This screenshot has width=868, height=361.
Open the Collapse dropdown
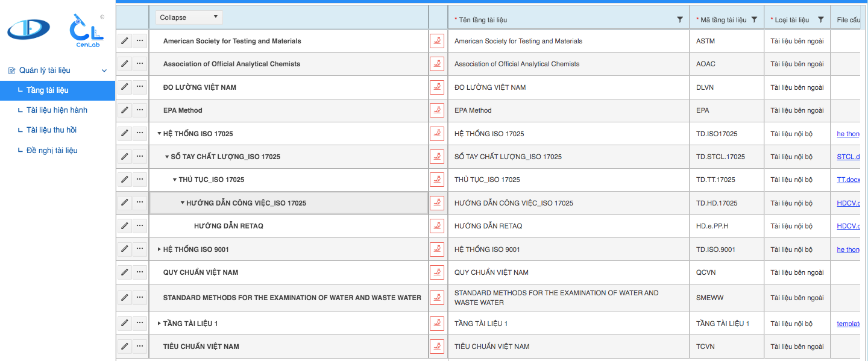189,17
